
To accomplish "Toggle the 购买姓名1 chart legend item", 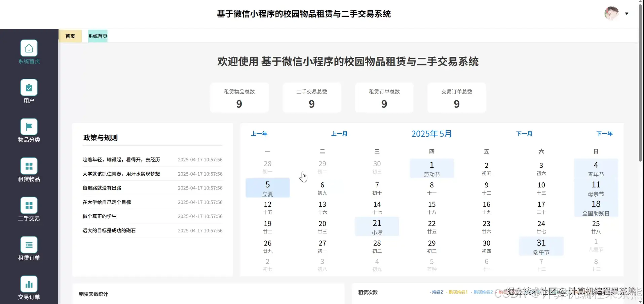I will coord(458,292).
